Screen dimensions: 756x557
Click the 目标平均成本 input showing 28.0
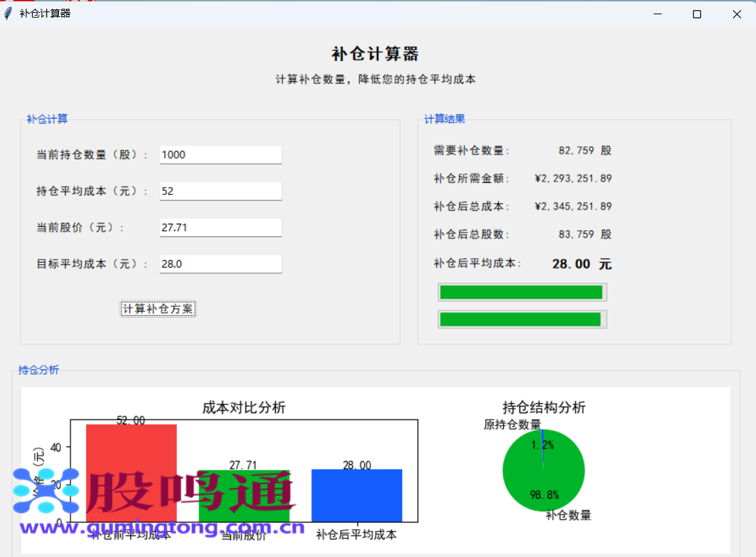pyautogui.click(x=220, y=264)
